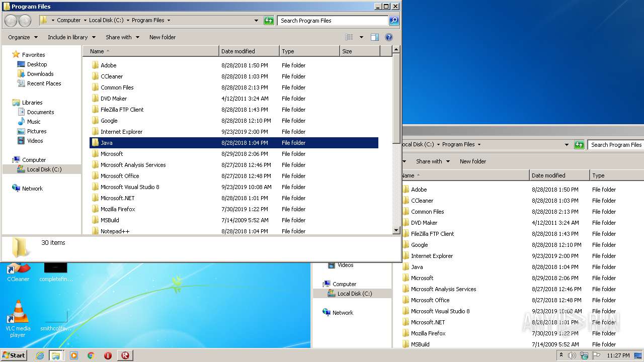Click the Back navigation arrow in the front window
The height and width of the screenshot is (362, 644).
11,21
